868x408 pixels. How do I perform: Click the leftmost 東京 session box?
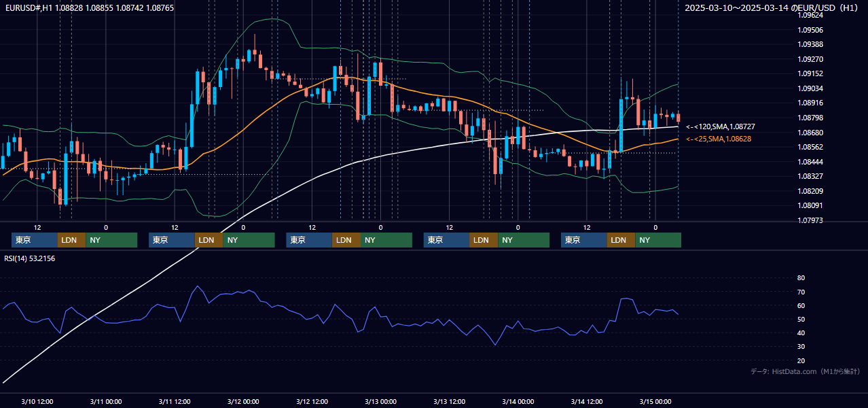tap(35, 240)
